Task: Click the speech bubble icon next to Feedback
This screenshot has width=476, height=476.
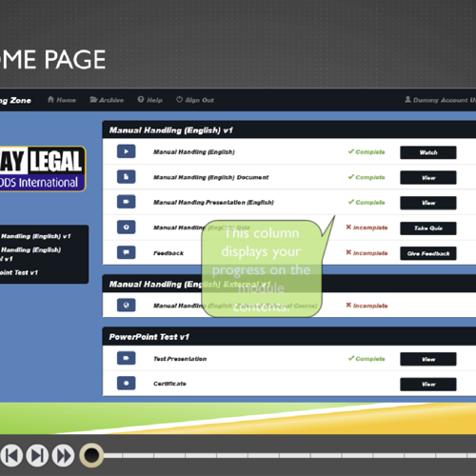Action: (x=126, y=252)
